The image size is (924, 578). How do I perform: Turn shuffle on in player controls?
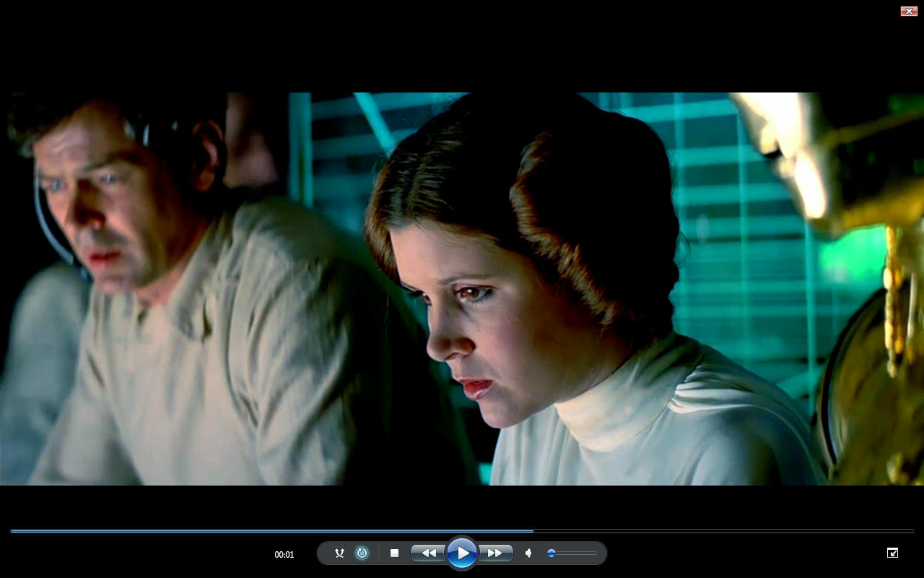(339, 553)
